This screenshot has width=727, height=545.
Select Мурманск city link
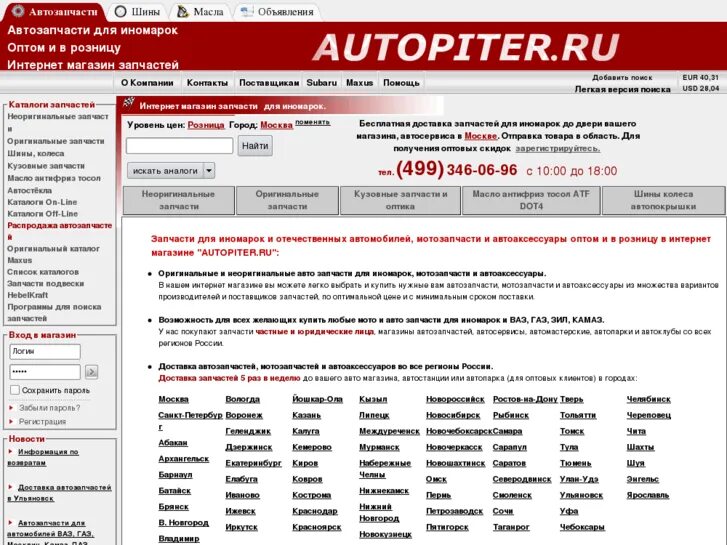click(x=379, y=447)
